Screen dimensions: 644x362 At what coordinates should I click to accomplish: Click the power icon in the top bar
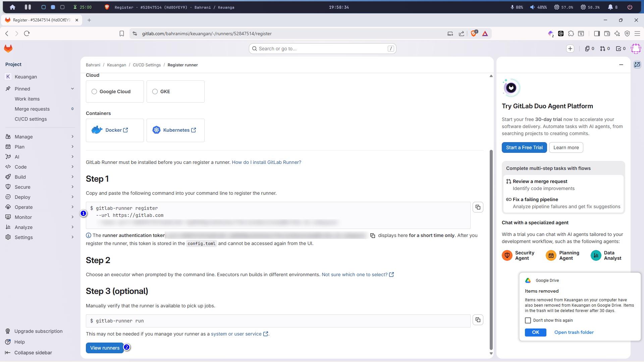630,7
